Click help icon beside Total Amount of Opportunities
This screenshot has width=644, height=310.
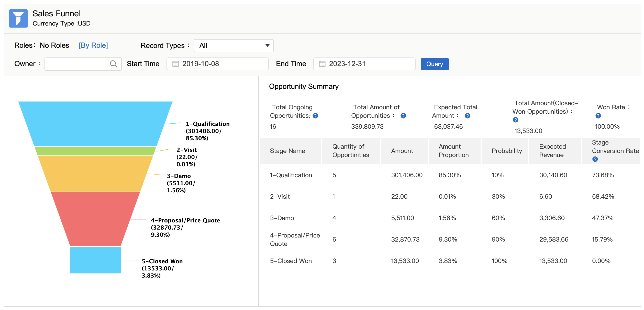pyautogui.click(x=403, y=116)
